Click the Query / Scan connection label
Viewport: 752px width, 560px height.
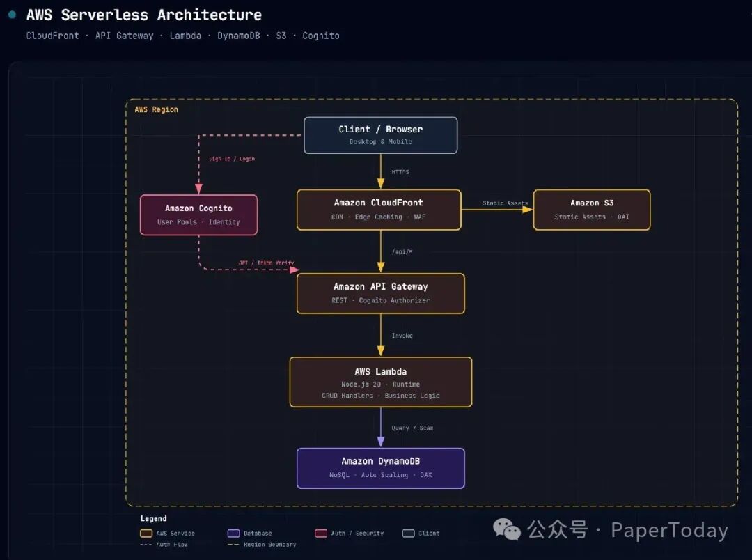point(412,428)
